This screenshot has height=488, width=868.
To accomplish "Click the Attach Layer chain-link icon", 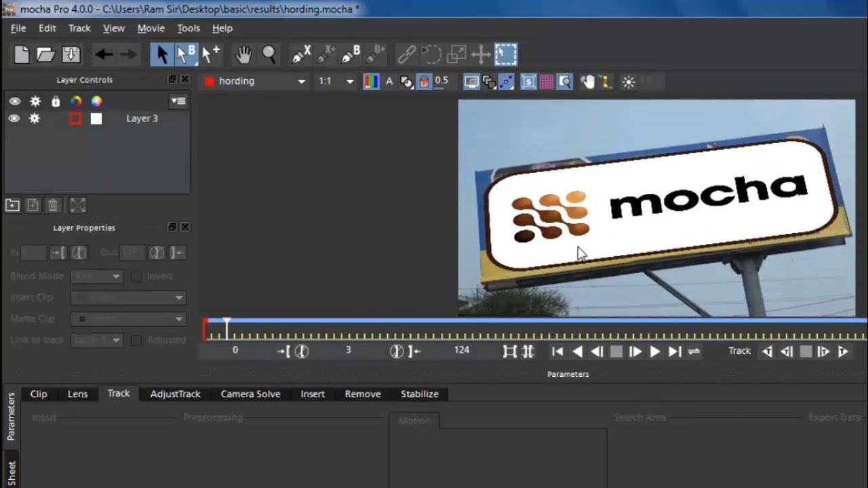I will 406,54.
